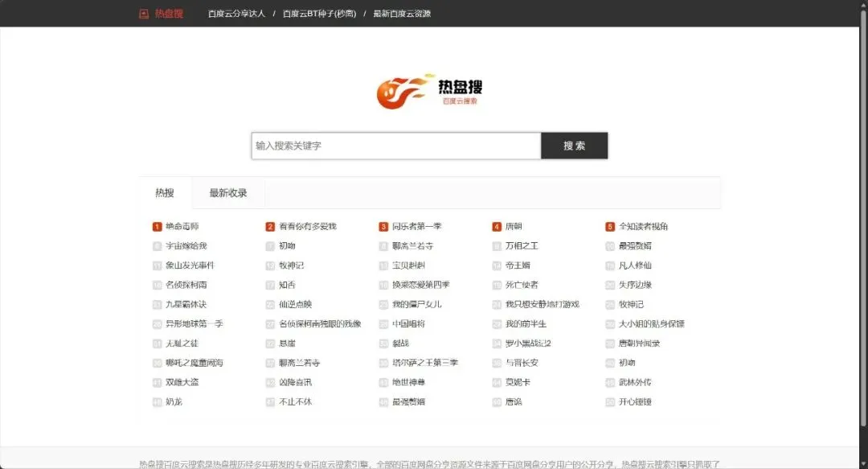The width and height of the screenshot is (868, 469).
Task: Select the 莫妮卡 entry
Action: click(518, 382)
